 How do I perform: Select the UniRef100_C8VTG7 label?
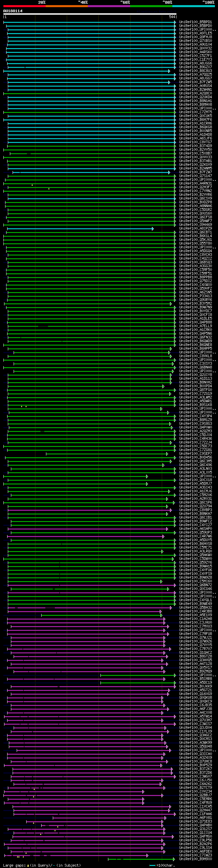pyautogui.click(x=196, y=142)
